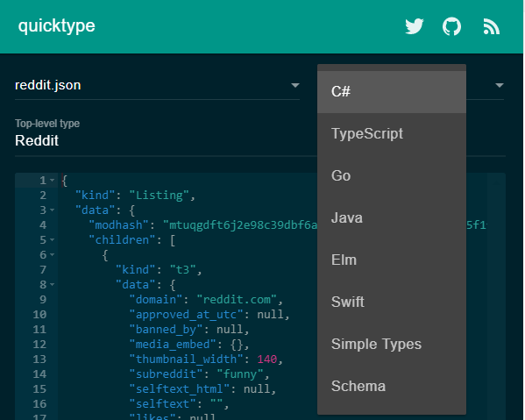The width and height of the screenshot is (525, 420).
Task: Click the "Listing" string value
Action: (160, 196)
